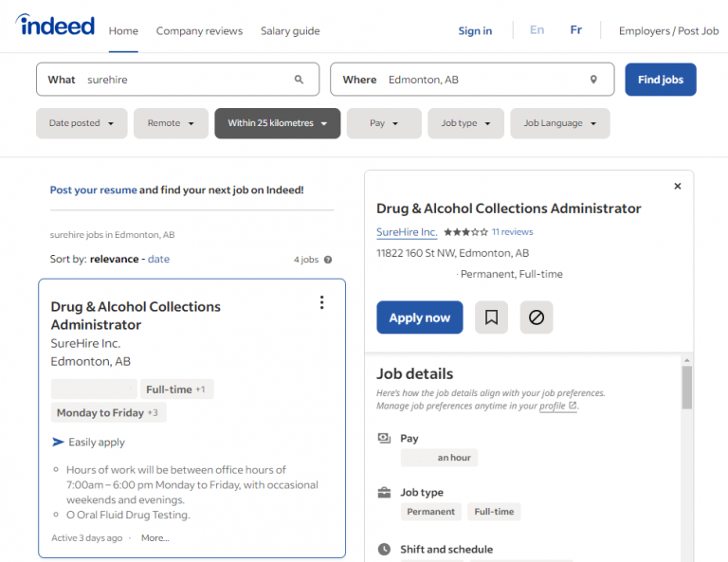Click the Apply now button

[419, 317]
